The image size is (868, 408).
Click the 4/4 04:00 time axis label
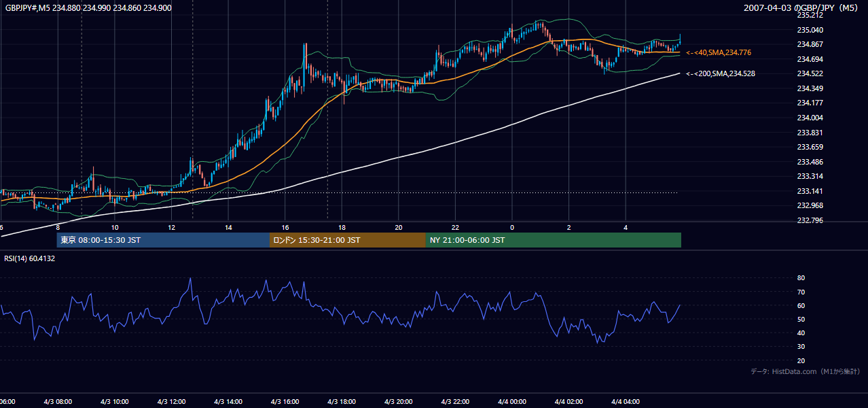[x=626, y=402]
